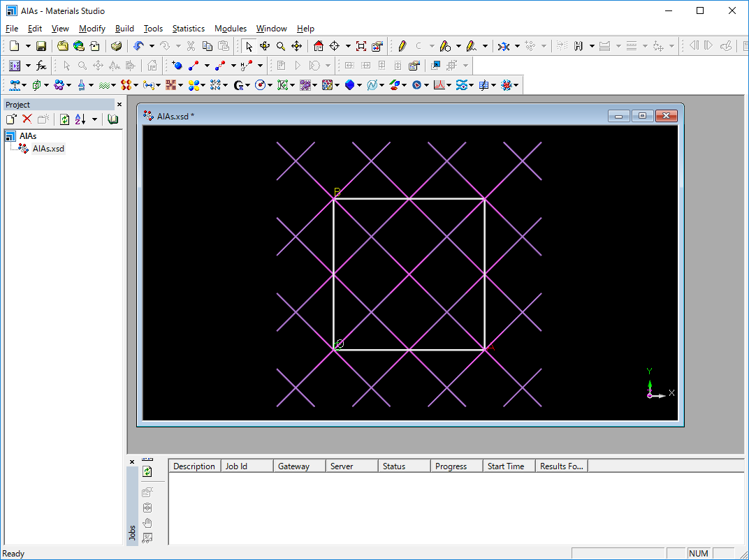
Task: Expand the sort A-Z dropdown arrow in Project panel
Action: coord(94,119)
